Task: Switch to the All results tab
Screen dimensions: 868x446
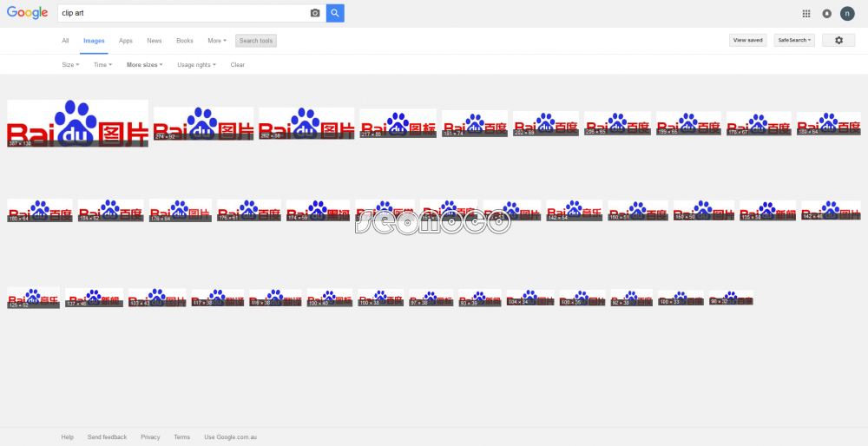Action: (x=65, y=41)
